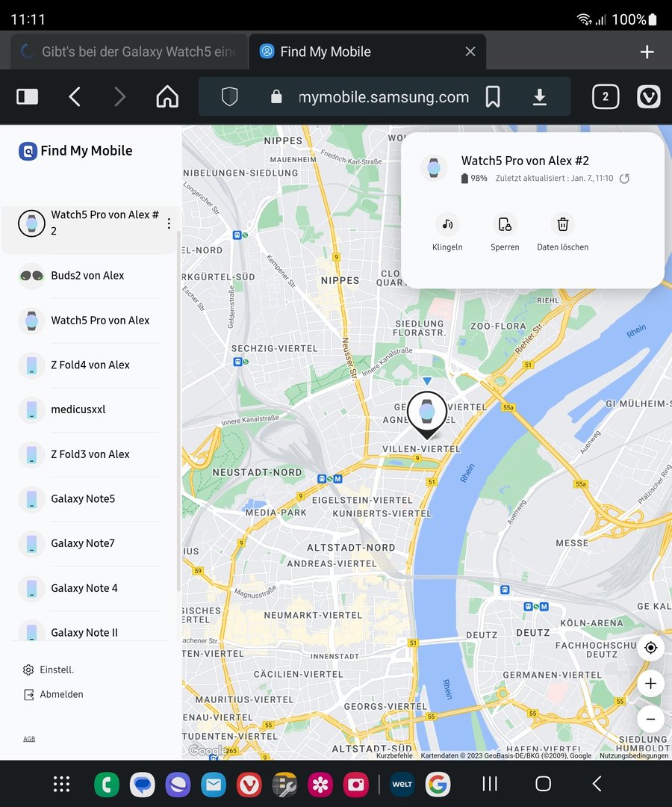This screenshot has height=807, width=672.
Task: Open the browser downloads
Action: [539, 96]
